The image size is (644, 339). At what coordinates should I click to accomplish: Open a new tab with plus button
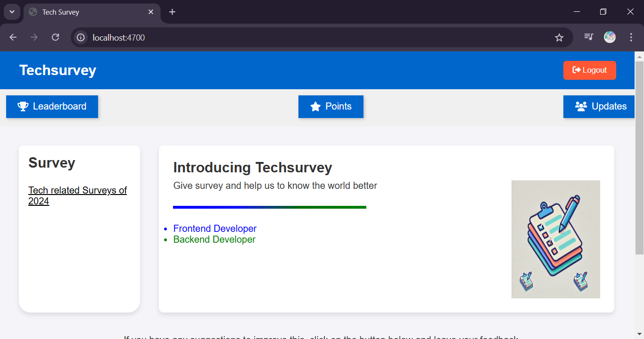(173, 12)
